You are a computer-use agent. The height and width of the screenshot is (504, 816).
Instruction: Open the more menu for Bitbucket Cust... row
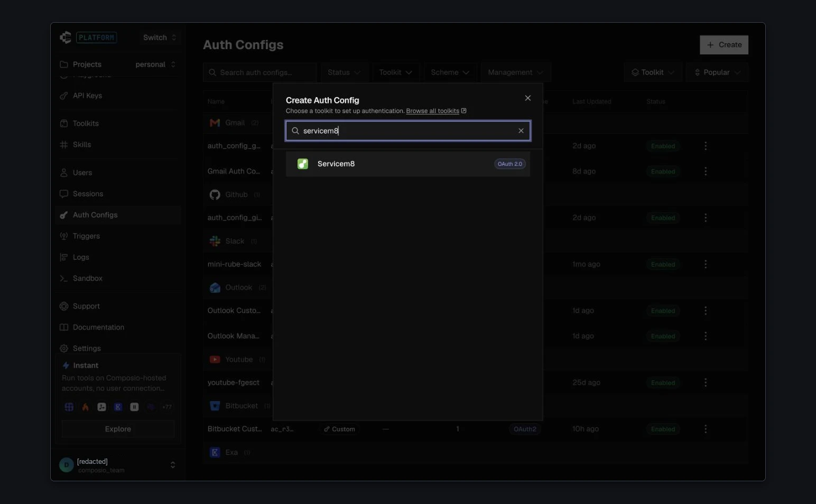[x=706, y=429]
